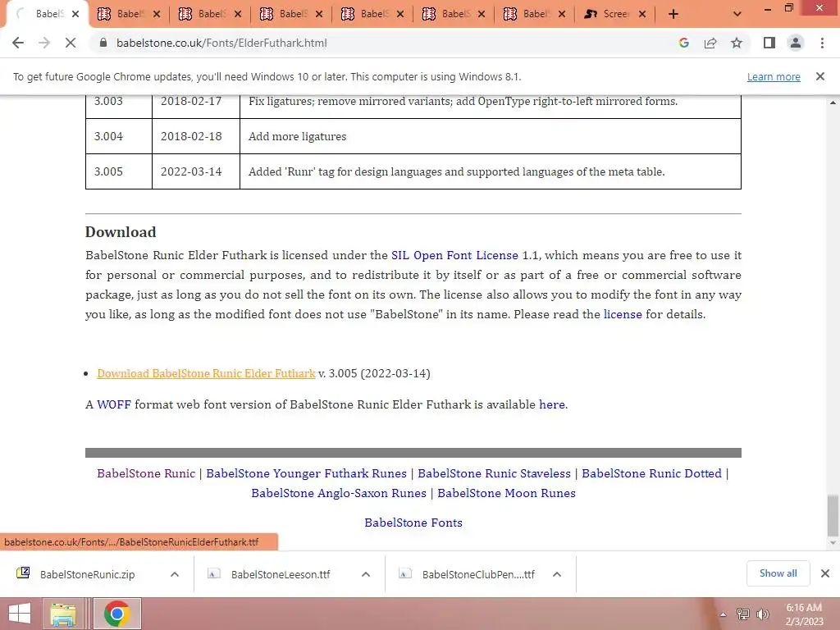Select version 3.005 table cell
Screen dimensions: 840x630
(119, 171)
